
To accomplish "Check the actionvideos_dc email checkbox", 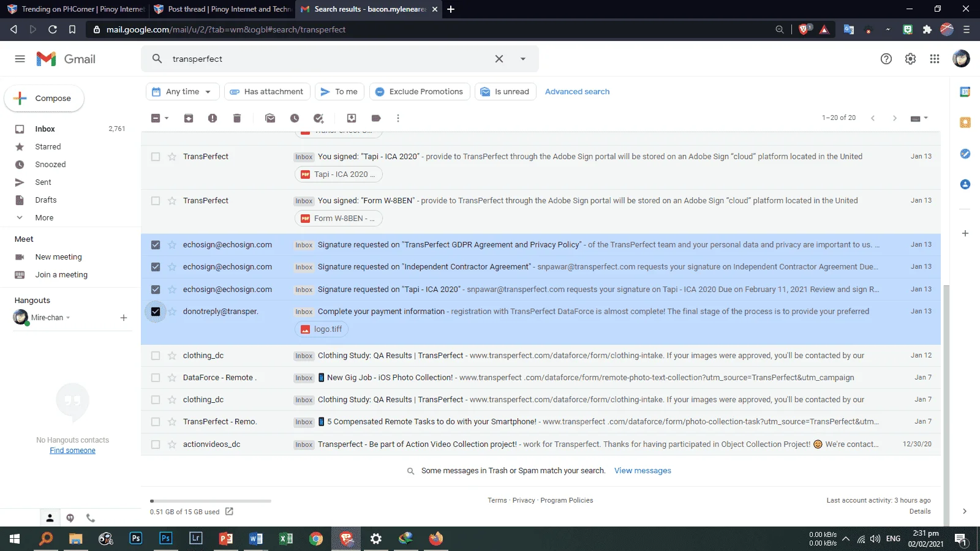I will click(156, 444).
